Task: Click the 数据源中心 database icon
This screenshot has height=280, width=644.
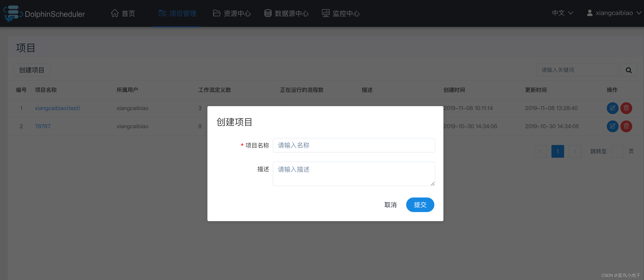Action: click(x=268, y=13)
